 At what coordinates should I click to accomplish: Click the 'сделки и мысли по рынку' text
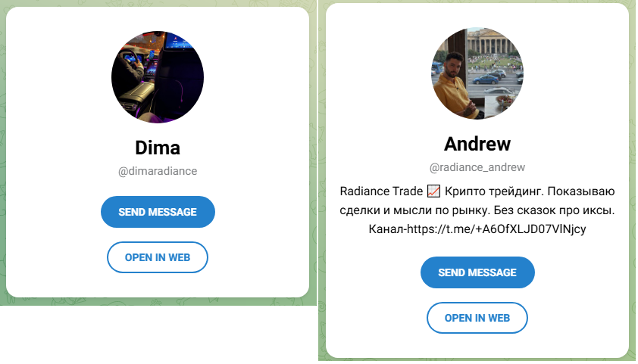coord(415,210)
